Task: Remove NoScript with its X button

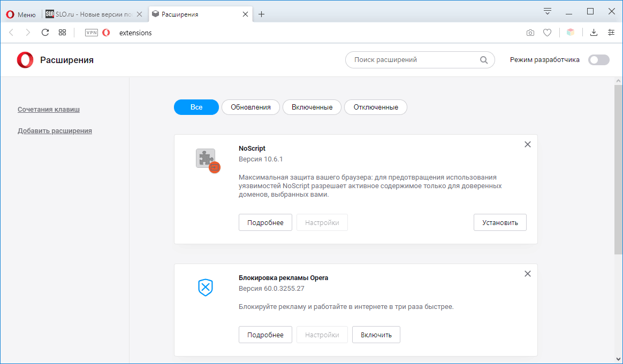Action: click(528, 144)
